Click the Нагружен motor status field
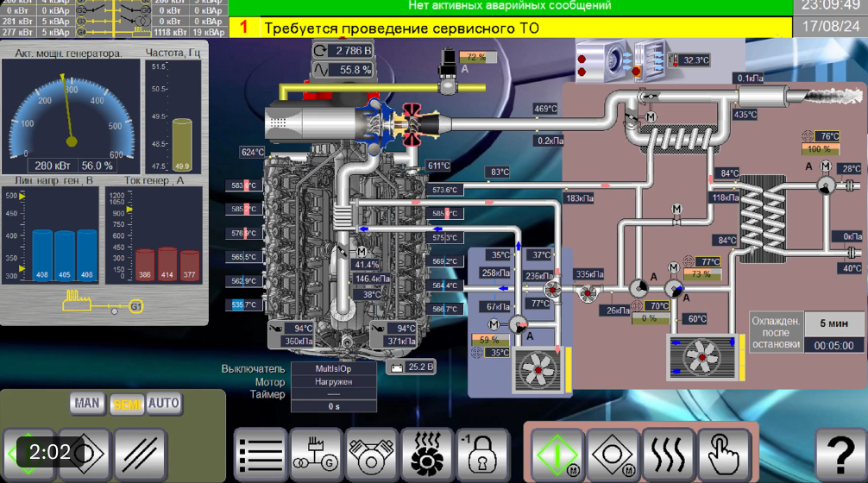868x483 pixels. point(333,382)
